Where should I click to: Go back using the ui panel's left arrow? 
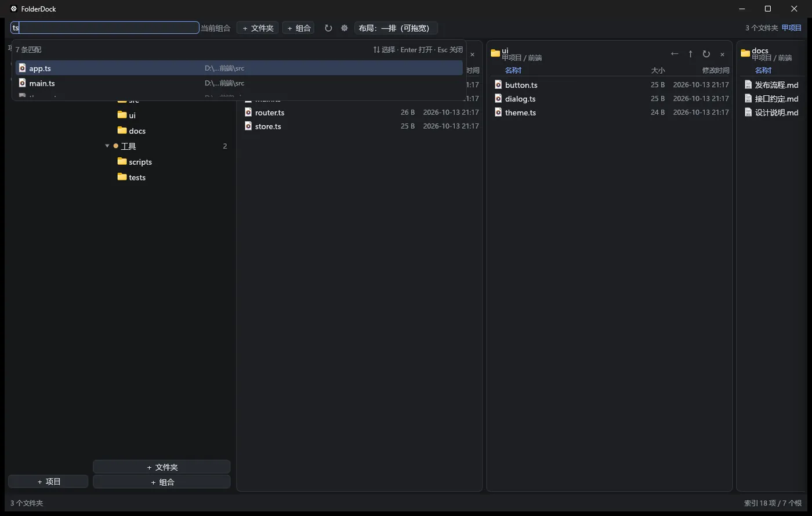click(675, 54)
